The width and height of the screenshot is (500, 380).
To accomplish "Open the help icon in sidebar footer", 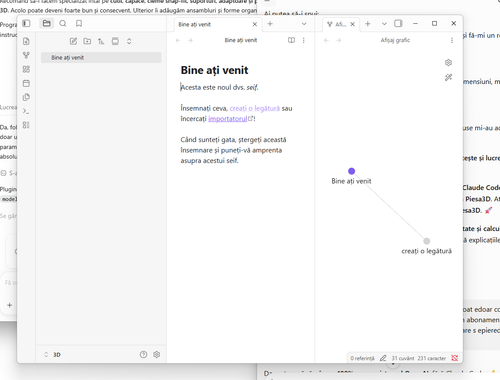I will point(143,355).
